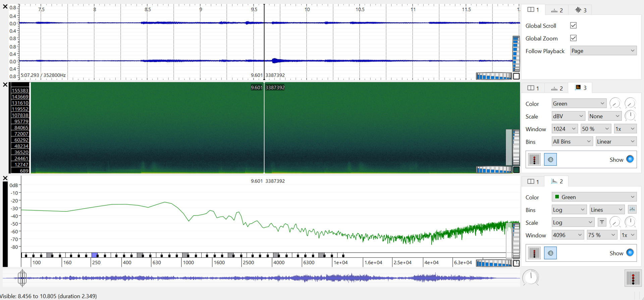Click the spectrum vertical zoom thumbwheel

click(516, 241)
